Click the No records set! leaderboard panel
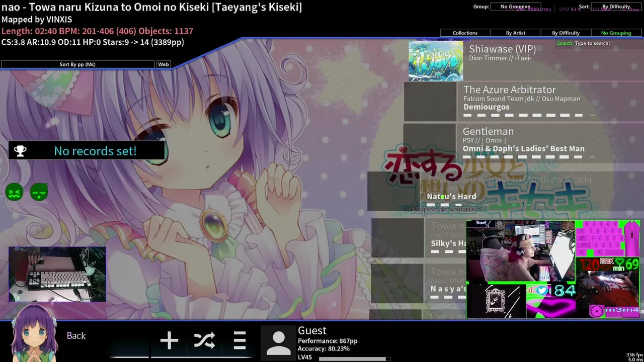Screen dimensions: 644x362 point(86,151)
